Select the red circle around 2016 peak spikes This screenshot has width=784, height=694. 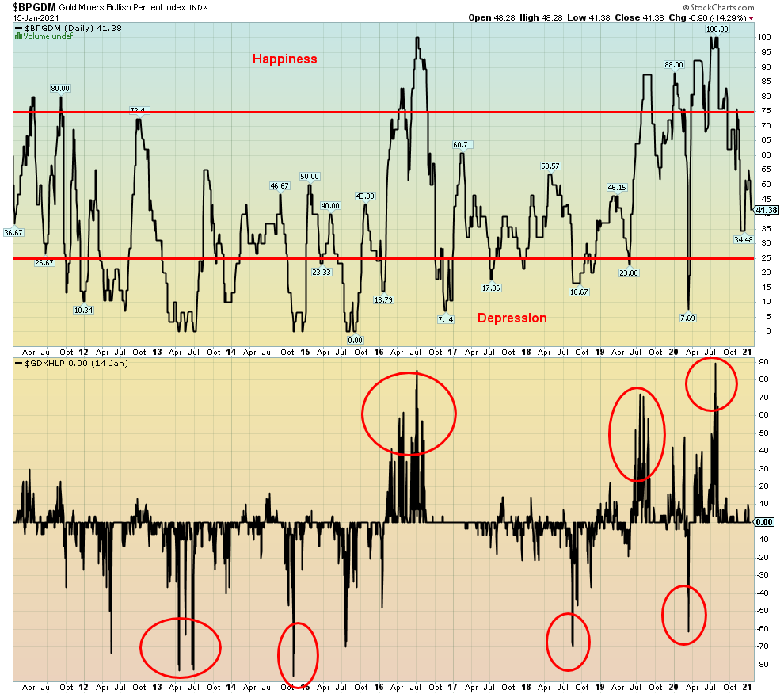click(409, 413)
